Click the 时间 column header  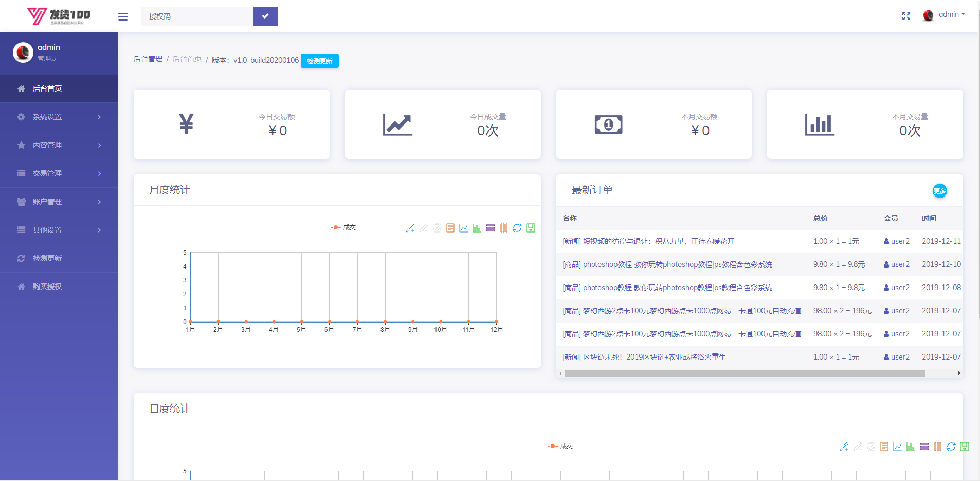(x=929, y=218)
